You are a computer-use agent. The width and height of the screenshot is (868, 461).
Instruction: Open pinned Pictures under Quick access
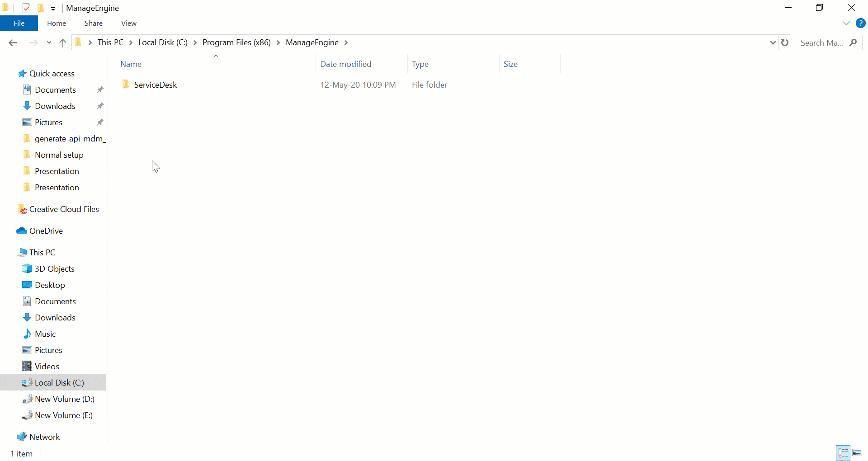click(48, 122)
